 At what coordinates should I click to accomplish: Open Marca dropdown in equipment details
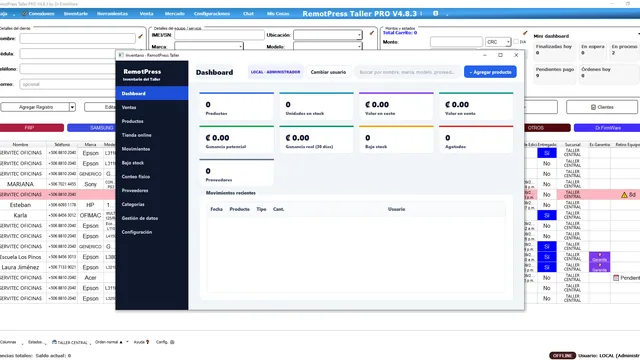pyautogui.click(x=209, y=46)
